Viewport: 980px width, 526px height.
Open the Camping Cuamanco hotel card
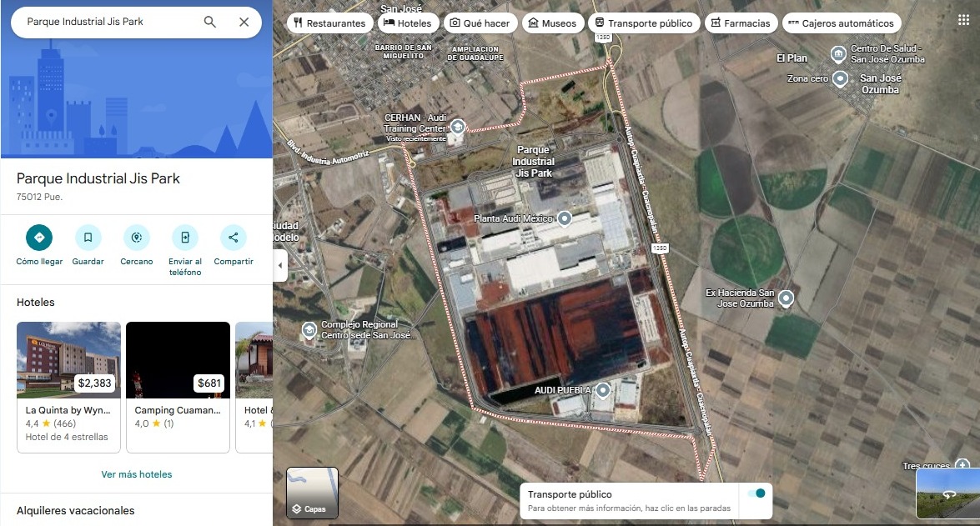[178, 388]
